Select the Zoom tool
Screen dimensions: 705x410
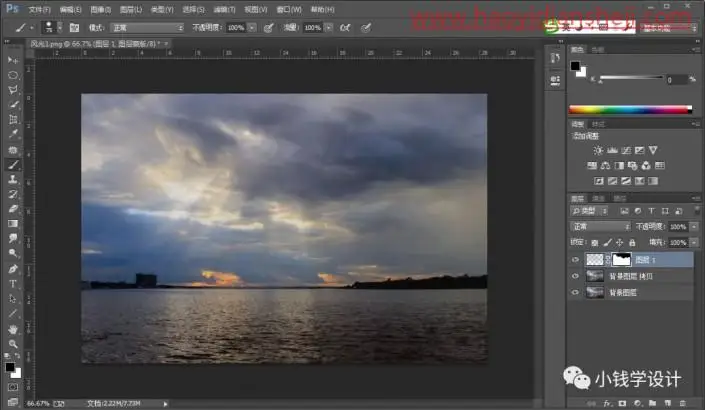point(13,344)
